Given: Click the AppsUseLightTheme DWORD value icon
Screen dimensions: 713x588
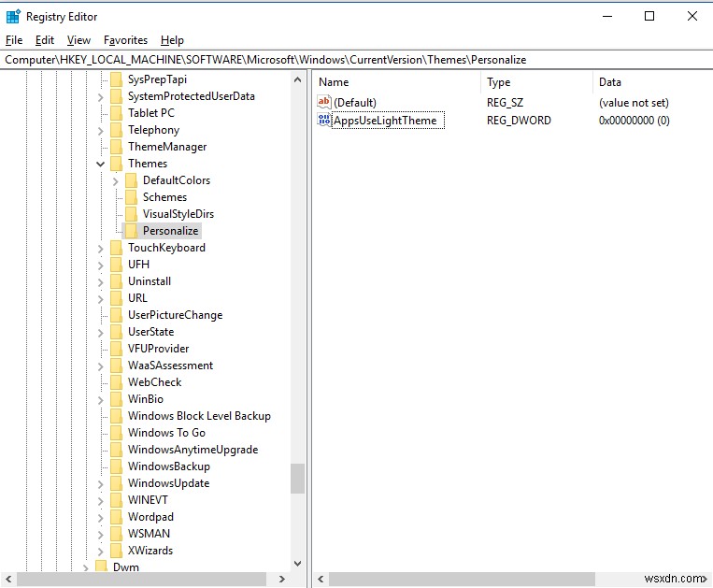Looking at the screenshot, I should click(x=324, y=120).
